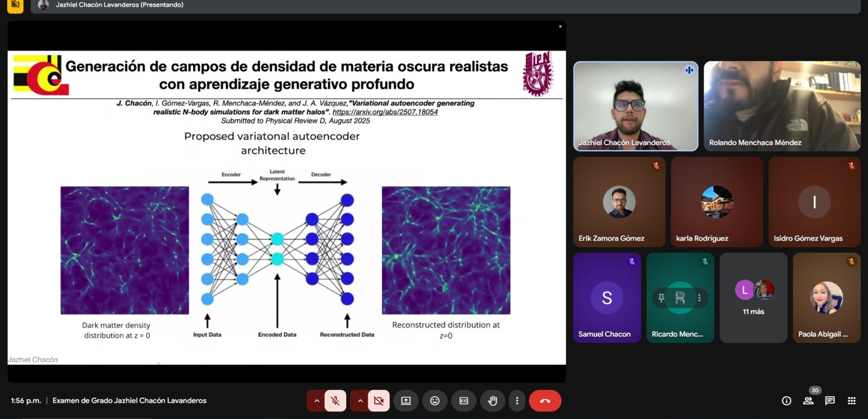Unmute the microphone in the call bar
Image resolution: width=868 pixels, height=419 pixels.
335,401
